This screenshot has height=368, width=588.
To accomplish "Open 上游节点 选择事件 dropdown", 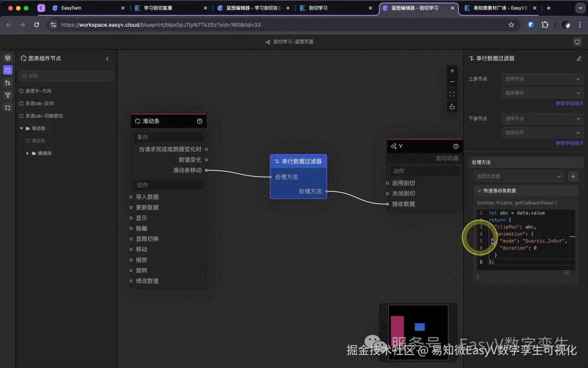I will [x=542, y=93].
